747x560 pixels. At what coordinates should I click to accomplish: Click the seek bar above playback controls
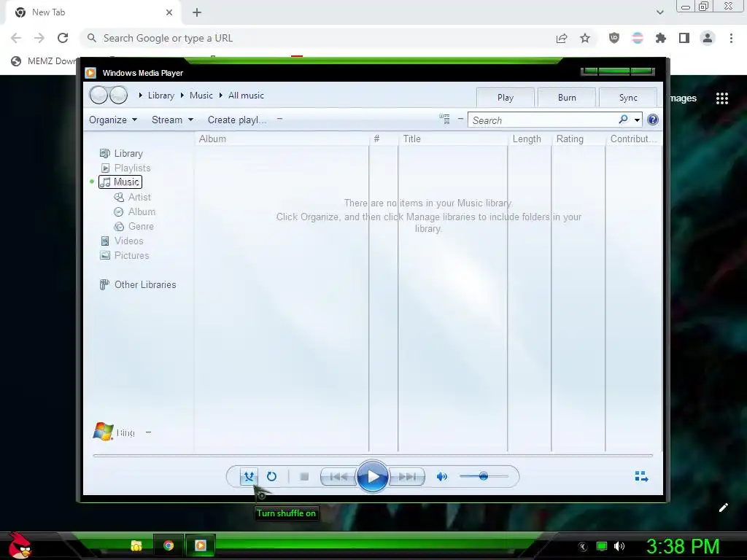click(x=373, y=455)
